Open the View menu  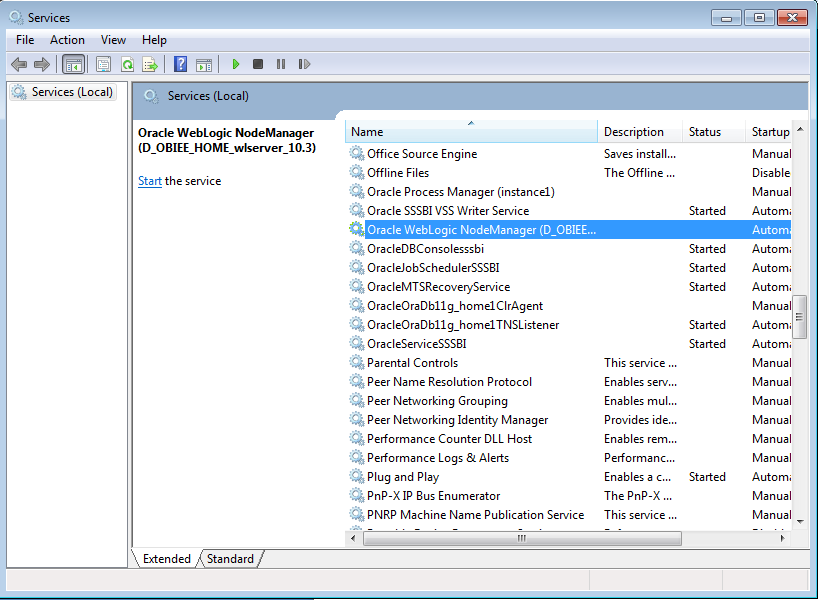pyautogui.click(x=113, y=40)
